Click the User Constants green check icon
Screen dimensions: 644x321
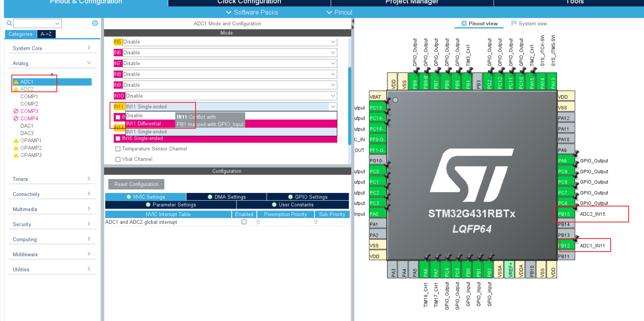point(274,205)
